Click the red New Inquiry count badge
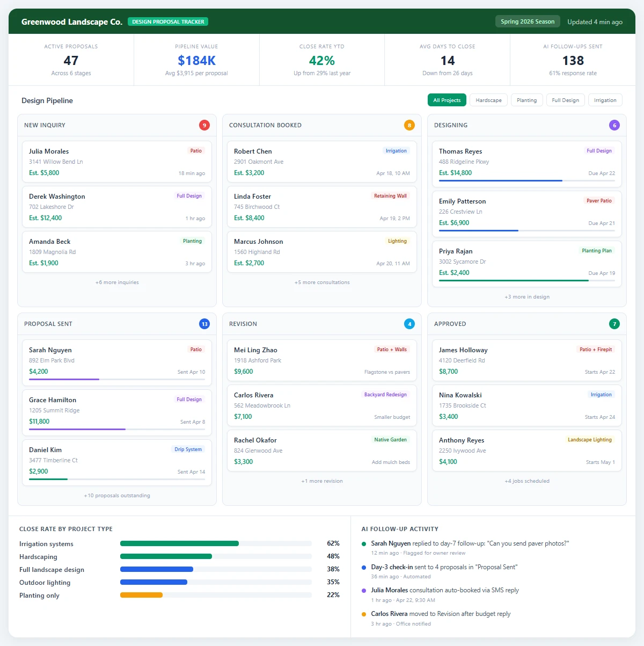 [x=204, y=125]
